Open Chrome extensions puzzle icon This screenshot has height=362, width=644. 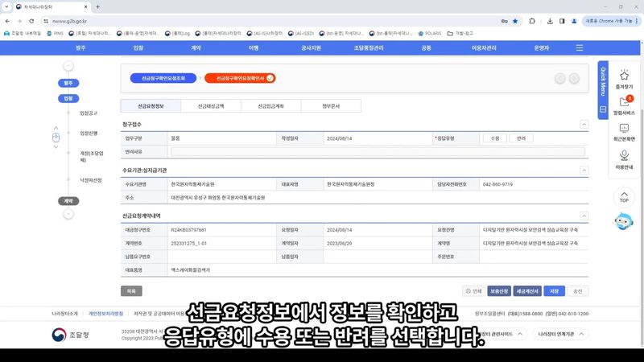point(532,21)
